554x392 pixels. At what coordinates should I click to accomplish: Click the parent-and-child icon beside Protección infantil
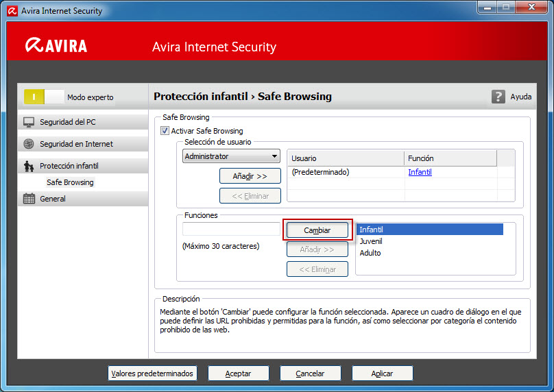(x=29, y=166)
